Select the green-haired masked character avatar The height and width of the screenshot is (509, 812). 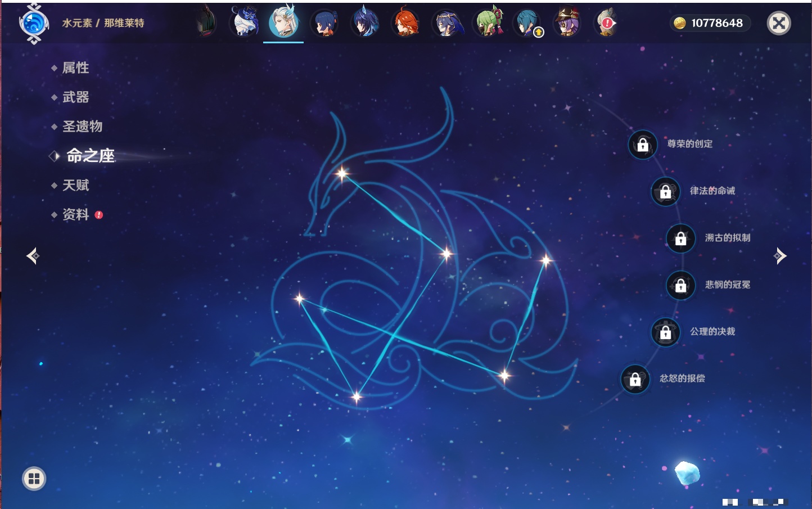click(x=488, y=23)
